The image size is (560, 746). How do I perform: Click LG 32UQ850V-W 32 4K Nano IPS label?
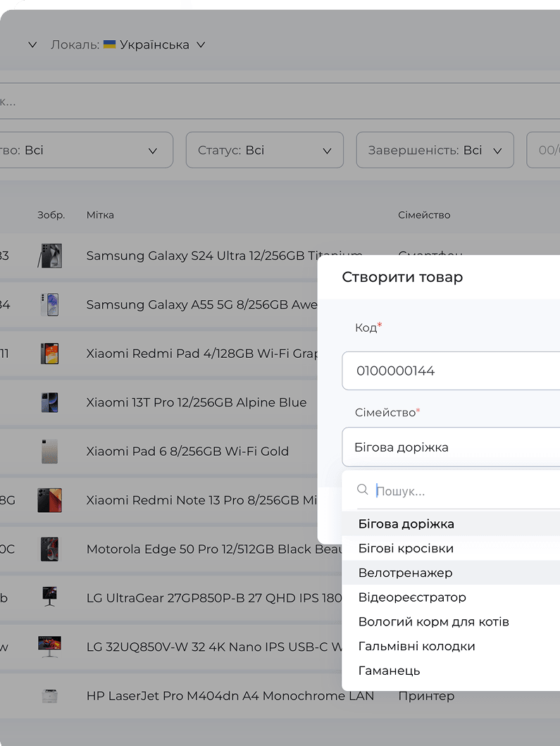(214, 647)
